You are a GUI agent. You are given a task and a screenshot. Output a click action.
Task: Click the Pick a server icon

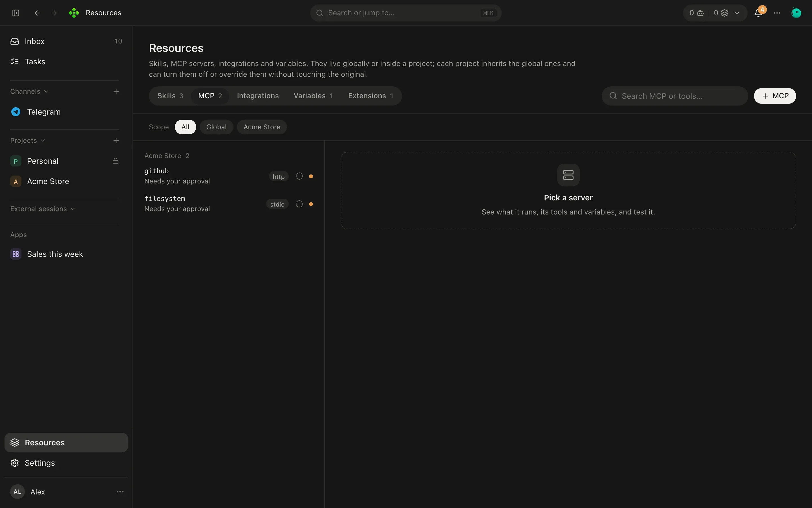(568, 175)
